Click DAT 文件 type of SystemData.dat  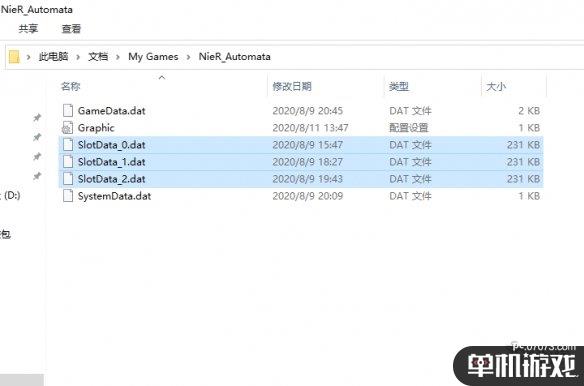click(410, 196)
